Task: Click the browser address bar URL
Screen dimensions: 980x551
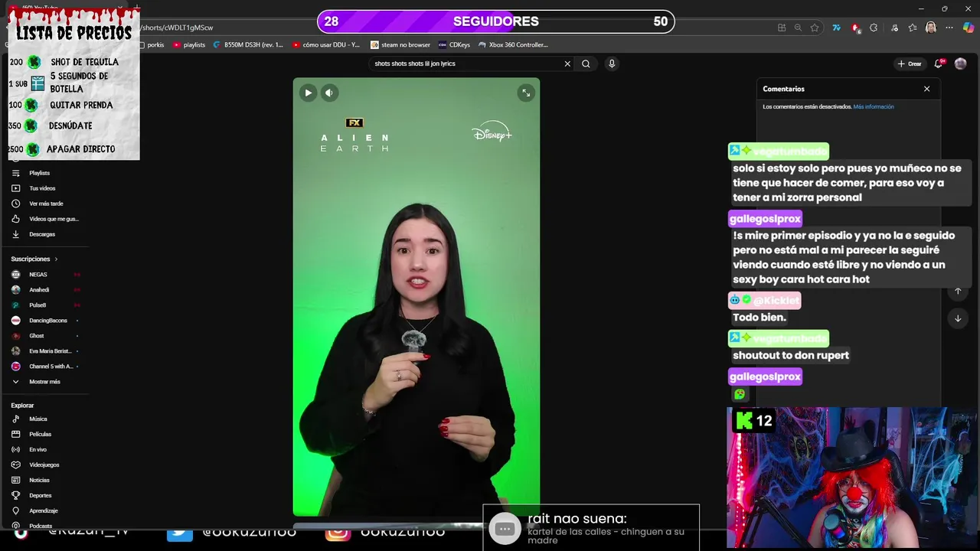Action: point(178,28)
